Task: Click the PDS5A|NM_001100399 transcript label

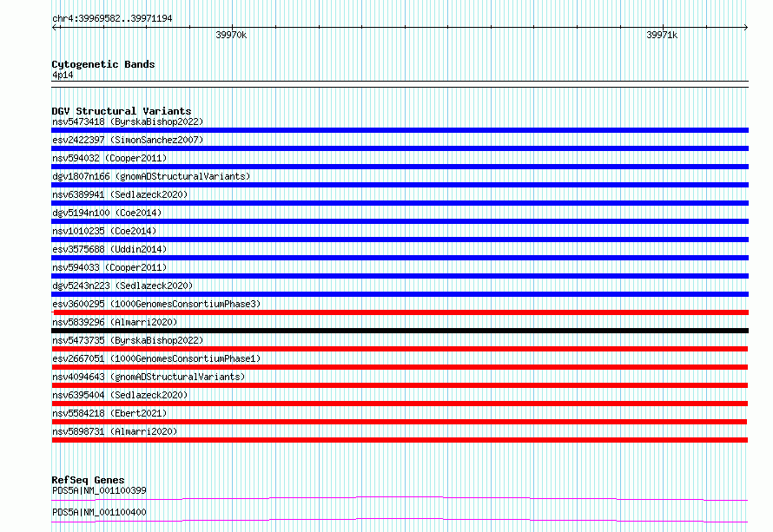Action: 99,490
